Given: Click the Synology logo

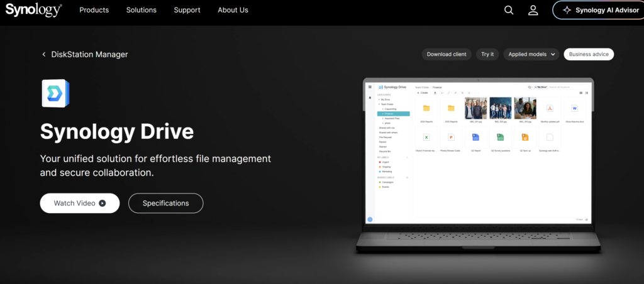Looking at the screenshot, I should pyautogui.click(x=34, y=10).
